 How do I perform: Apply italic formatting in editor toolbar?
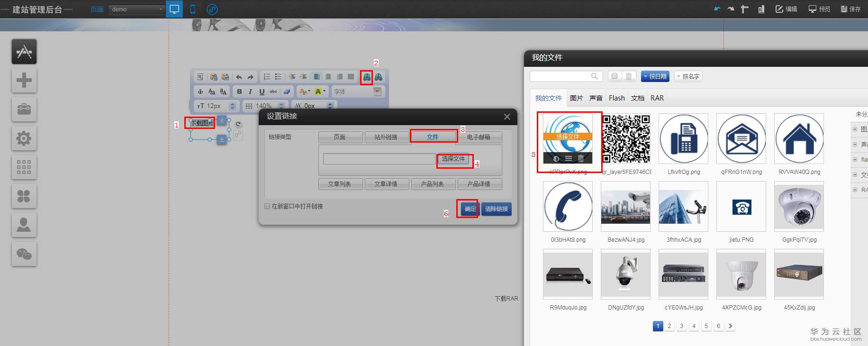point(251,91)
